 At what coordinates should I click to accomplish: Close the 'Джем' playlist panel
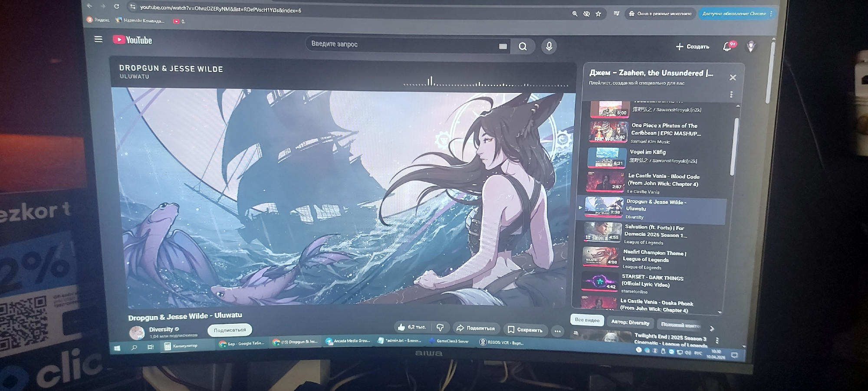tap(733, 78)
